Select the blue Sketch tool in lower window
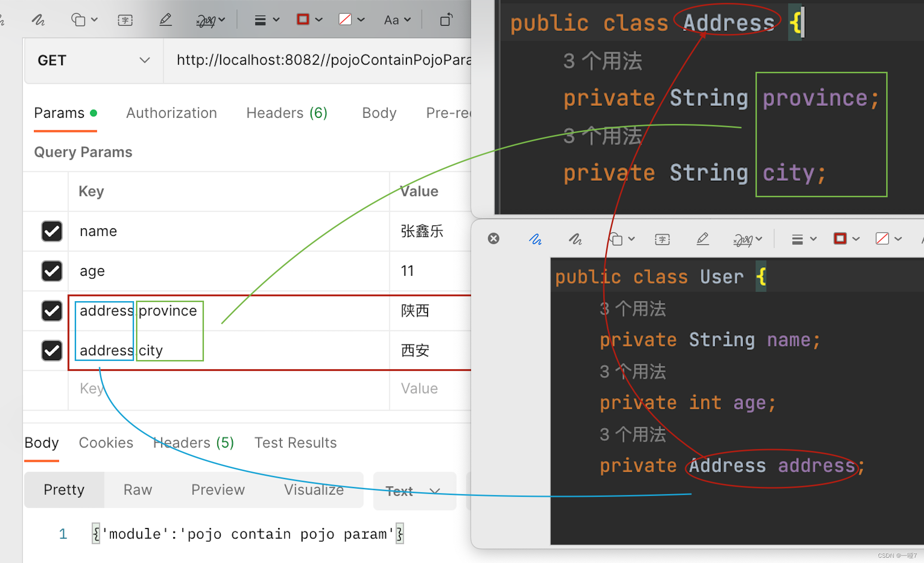This screenshot has width=924, height=563. click(x=535, y=239)
